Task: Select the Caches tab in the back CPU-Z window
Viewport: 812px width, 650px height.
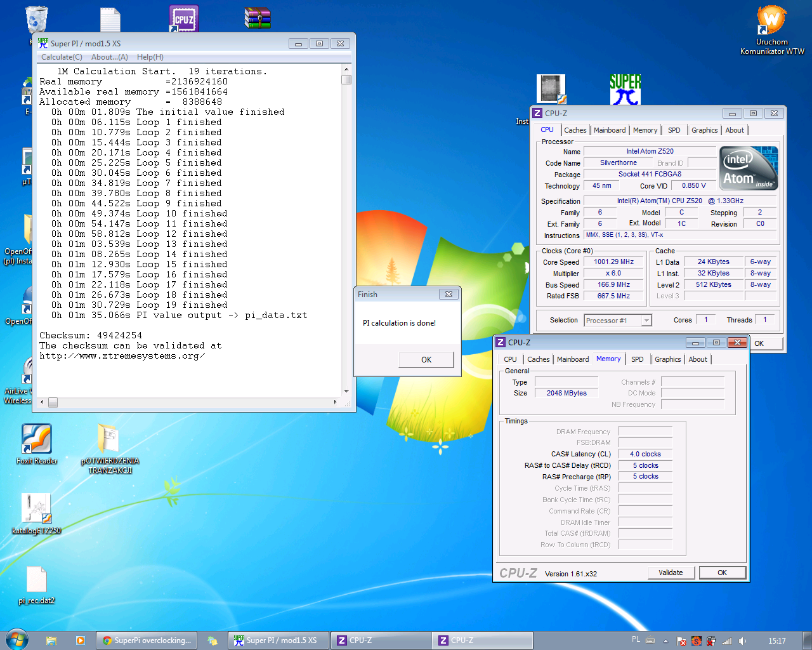Action: 575,130
